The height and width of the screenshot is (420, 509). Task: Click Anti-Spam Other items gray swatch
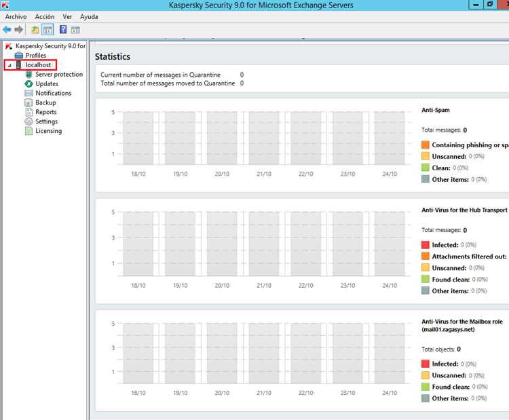426,179
